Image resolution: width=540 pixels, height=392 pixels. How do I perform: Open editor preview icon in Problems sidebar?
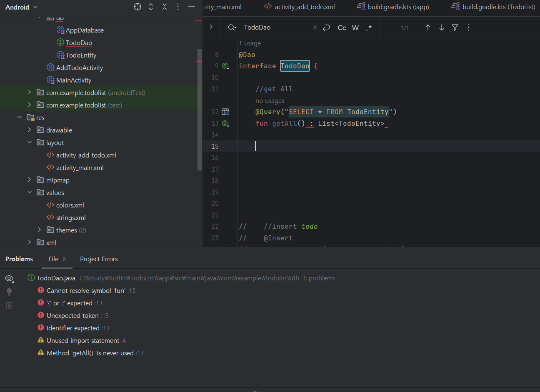pos(9,305)
